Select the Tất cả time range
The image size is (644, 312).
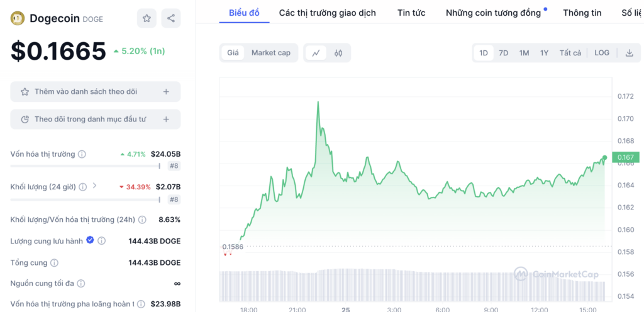coord(570,53)
